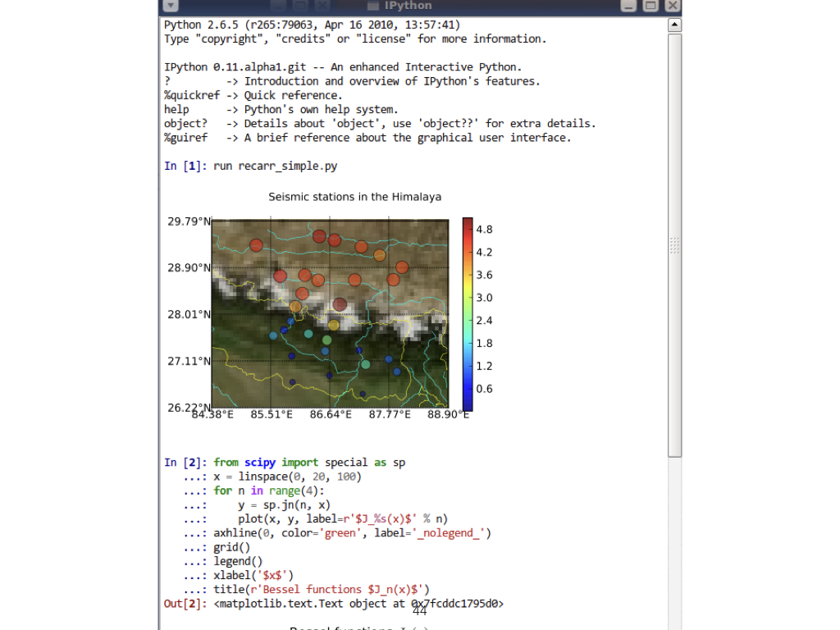This screenshot has width=840, height=630.
Task: Click the Out[2] prompt label
Action: pyautogui.click(x=185, y=604)
